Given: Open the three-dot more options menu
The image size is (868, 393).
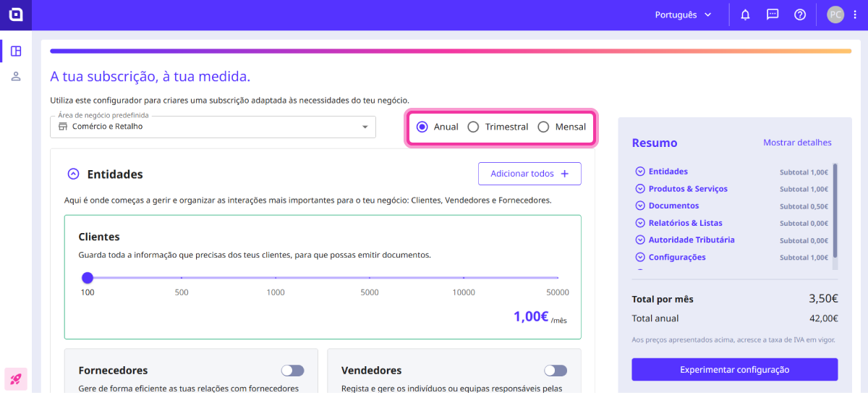Looking at the screenshot, I should pos(855,14).
